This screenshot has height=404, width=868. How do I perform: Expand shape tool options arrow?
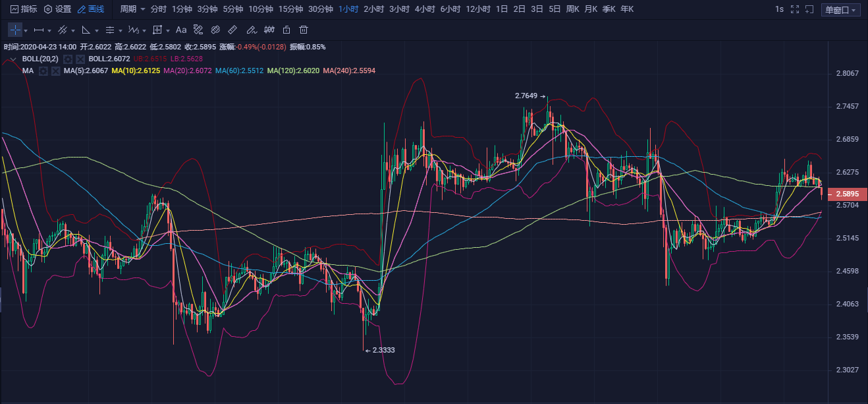[169, 30]
